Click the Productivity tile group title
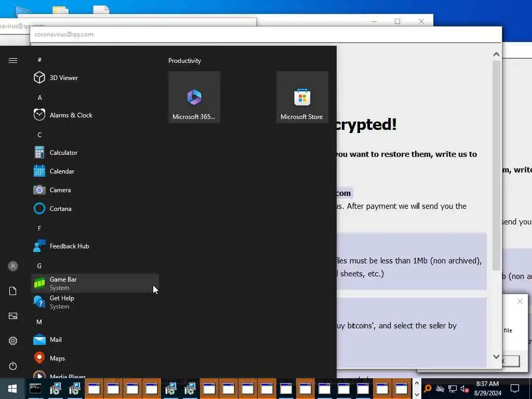532x399 pixels. pyautogui.click(x=184, y=61)
